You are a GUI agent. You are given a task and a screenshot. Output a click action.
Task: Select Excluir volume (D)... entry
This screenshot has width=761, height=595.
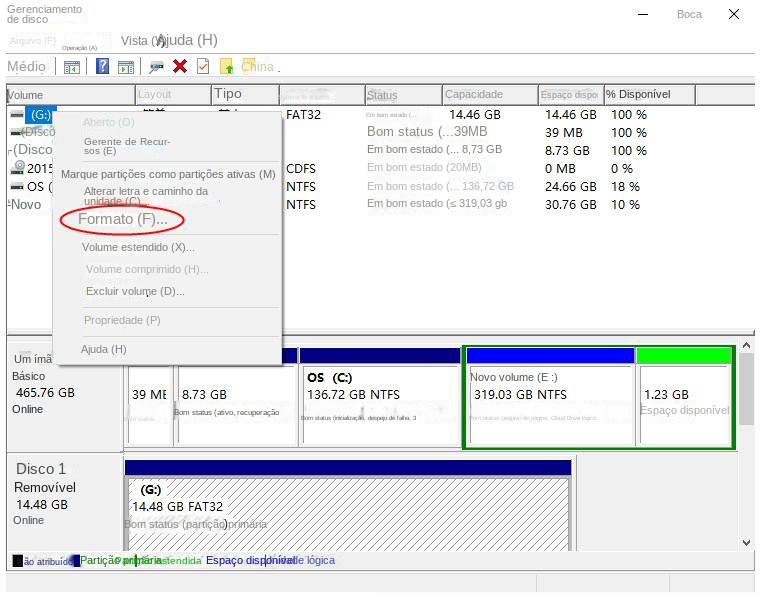135,291
